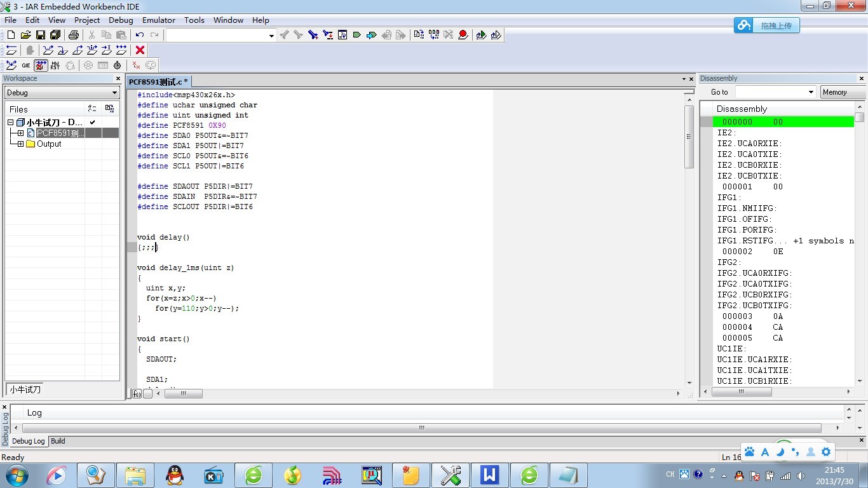The height and width of the screenshot is (488, 868).
Task: Click the QQ penguin icon in the taskbar
Action: pyautogui.click(x=174, y=475)
